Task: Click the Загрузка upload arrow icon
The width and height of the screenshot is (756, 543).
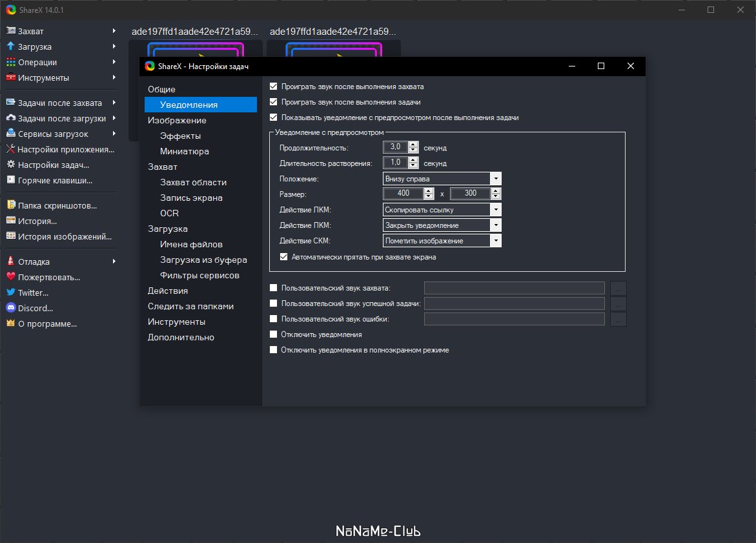Action: point(11,46)
